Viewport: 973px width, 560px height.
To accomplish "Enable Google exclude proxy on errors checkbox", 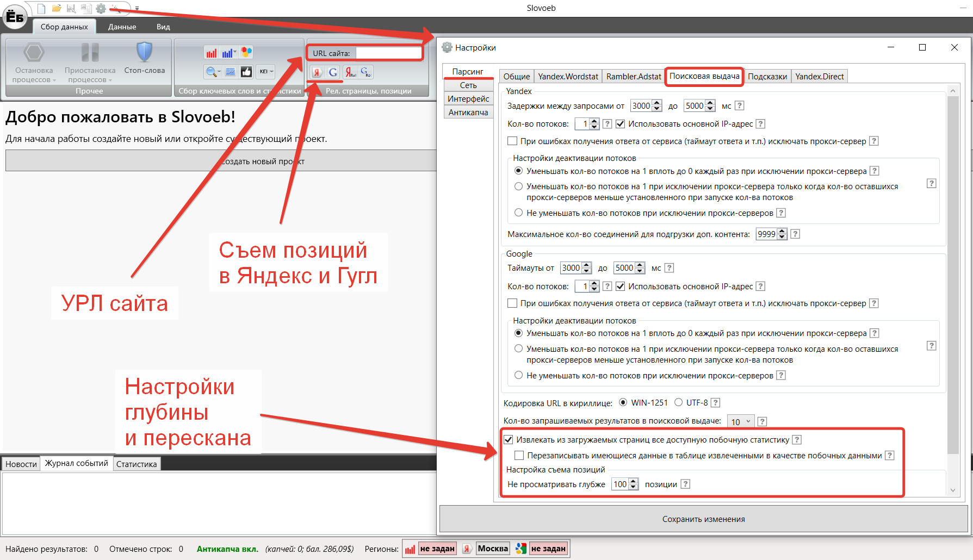I will coord(512,303).
